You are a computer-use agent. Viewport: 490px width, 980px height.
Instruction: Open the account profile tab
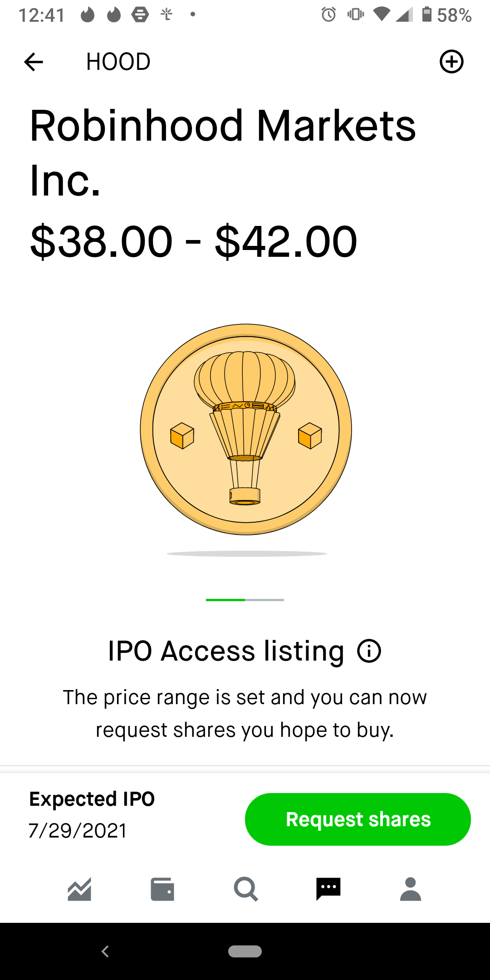[411, 889]
